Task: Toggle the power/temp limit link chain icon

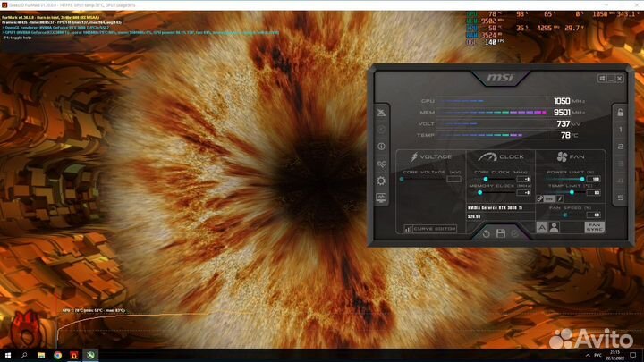Action: pyautogui.click(x=540, y=198)
